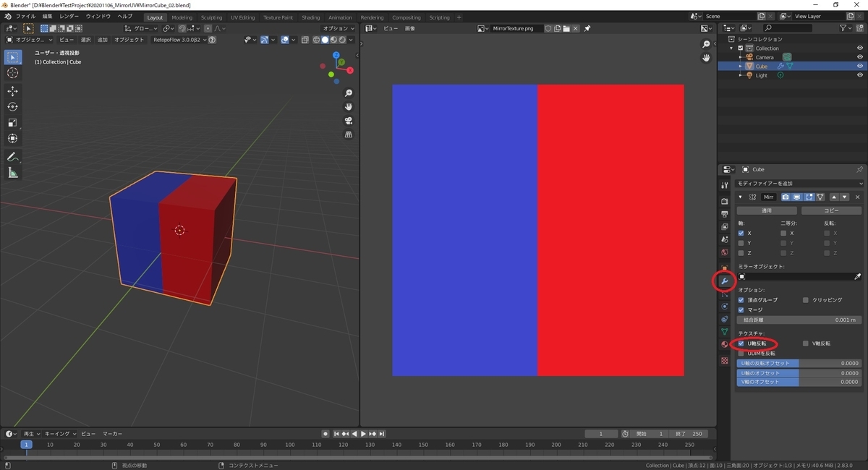Play animation forward in timeline
Viewport: 868px width, 470px height.
click(x=363, y=434)
